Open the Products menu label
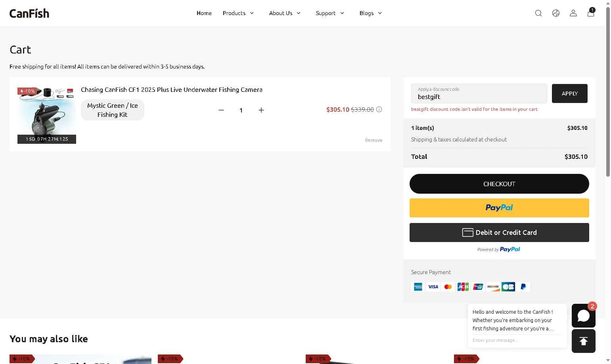This screenshot has width=611, height=364. pyautogui.click(x=234, y=13)
